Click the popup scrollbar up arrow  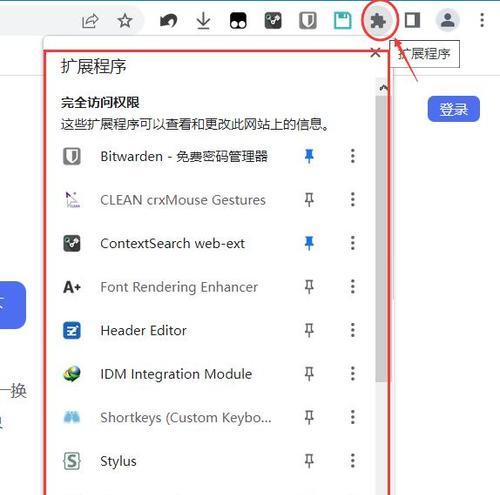pyautogui.click(x=383, y=88)
